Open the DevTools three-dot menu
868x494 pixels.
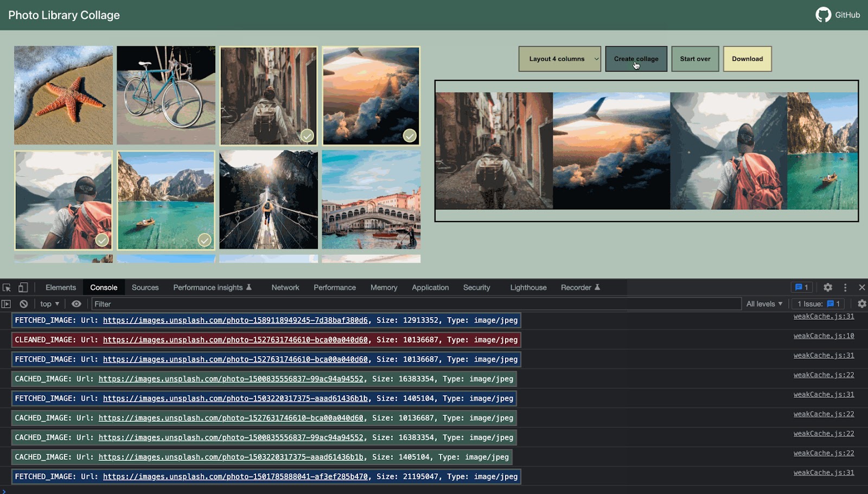coord(845,288)
